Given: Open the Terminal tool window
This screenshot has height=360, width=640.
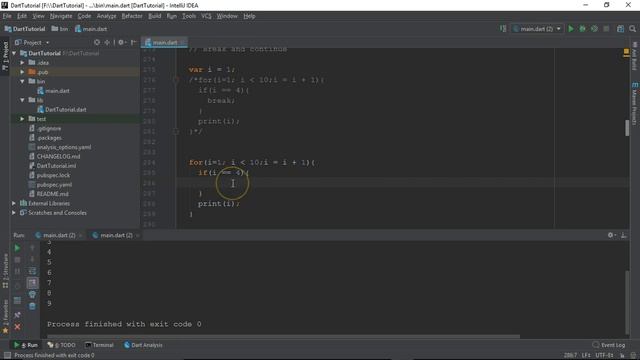Looking at the screenshot, I should pyautogui.click(x=99, y=345).
